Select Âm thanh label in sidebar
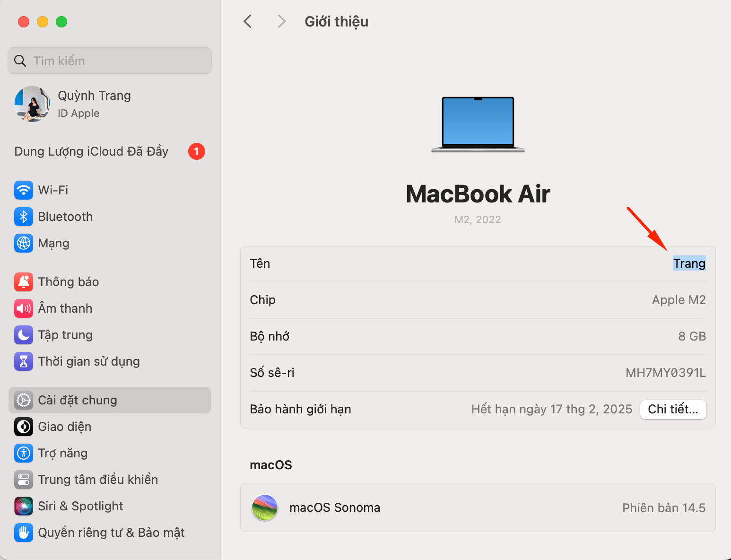 pyautogui.click(x=65, y=308)
